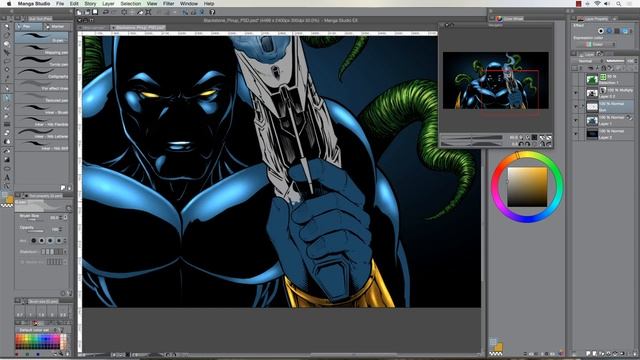This screenshot has width=640, height=360.
Task: Click the Navigator zoom slider
Action: 472,138
